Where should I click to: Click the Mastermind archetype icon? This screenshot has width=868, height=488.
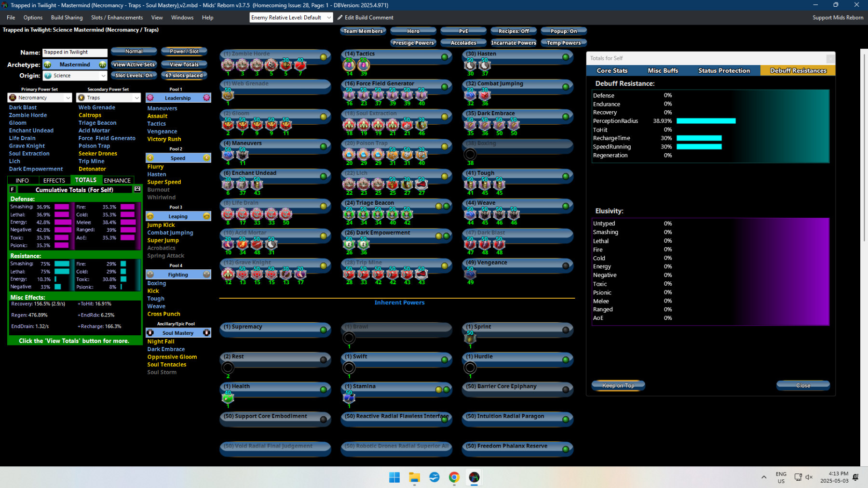pyautogui.click(x=48, y=65)
